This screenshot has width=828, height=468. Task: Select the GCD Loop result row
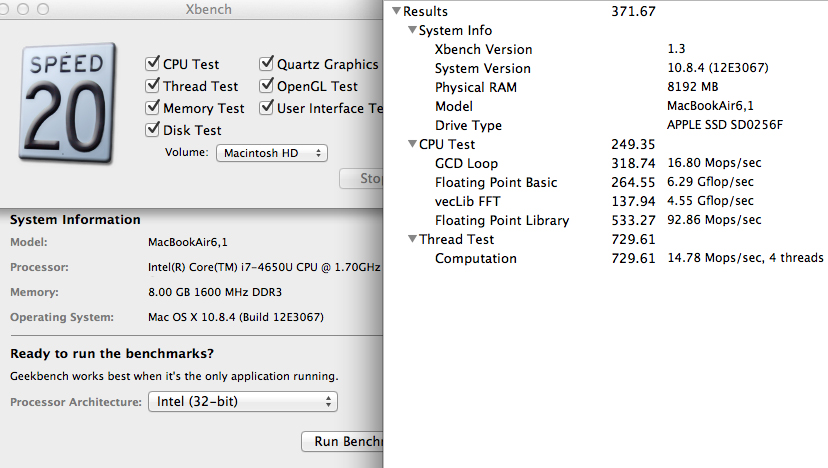(x=606, y=163)
